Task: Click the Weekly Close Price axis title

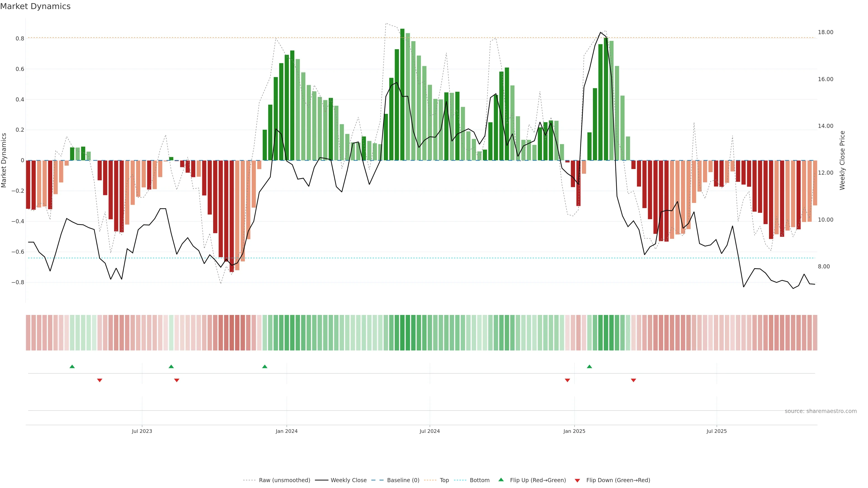Action: 842,160
